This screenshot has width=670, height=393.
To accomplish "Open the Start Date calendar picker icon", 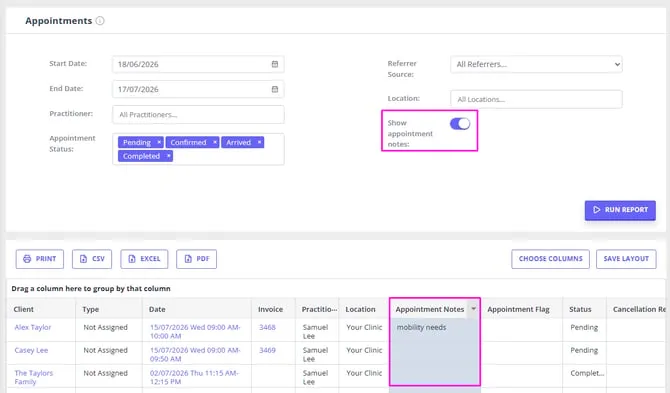I will coord(275,64).
